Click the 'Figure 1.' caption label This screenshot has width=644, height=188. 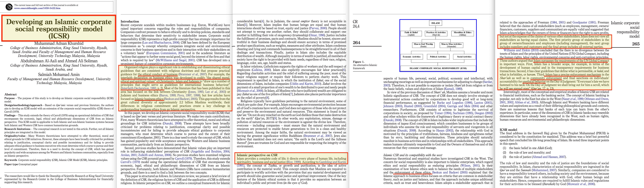coord(359,62)
